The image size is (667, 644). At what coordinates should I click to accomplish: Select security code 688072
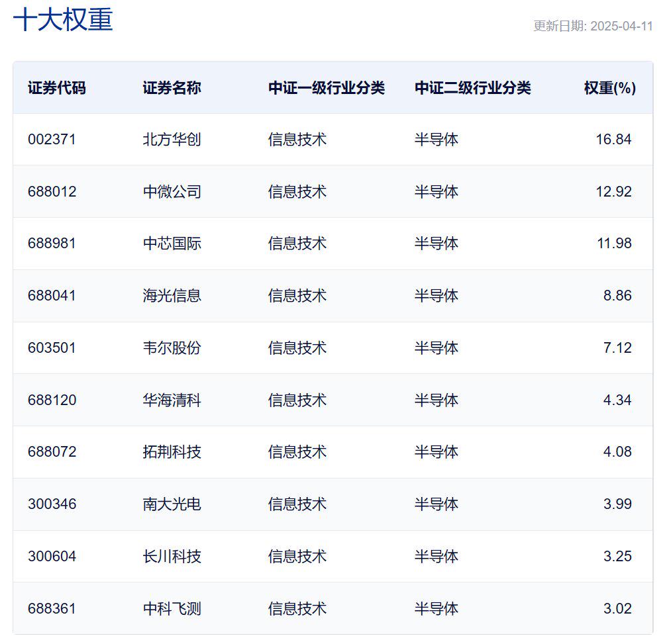click(x=52, y=452)
